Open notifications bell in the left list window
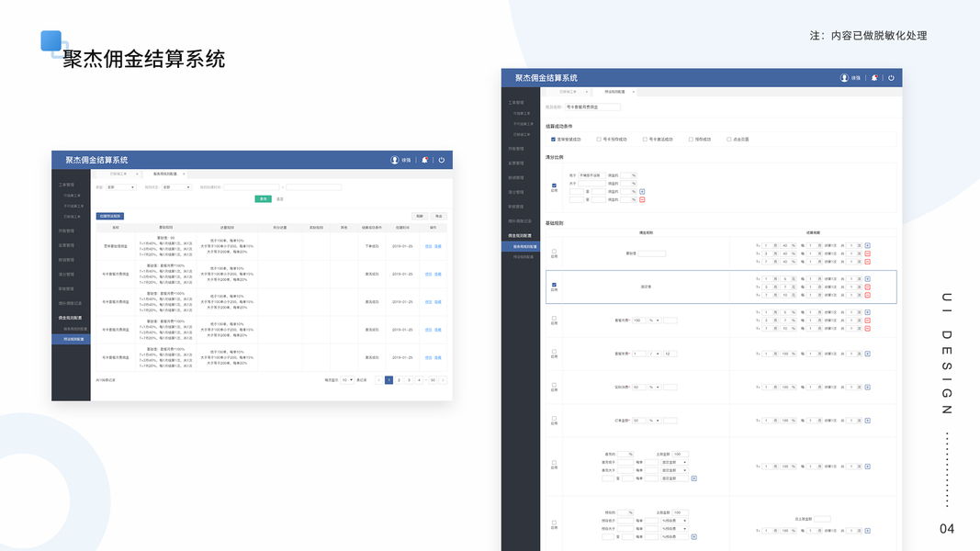 pos(424,160)
